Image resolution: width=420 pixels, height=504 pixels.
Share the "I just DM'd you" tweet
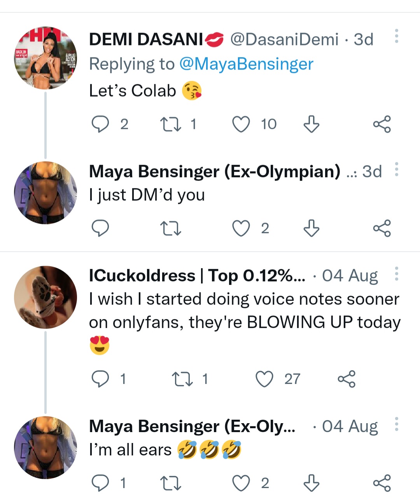click(x=382, y=228)
